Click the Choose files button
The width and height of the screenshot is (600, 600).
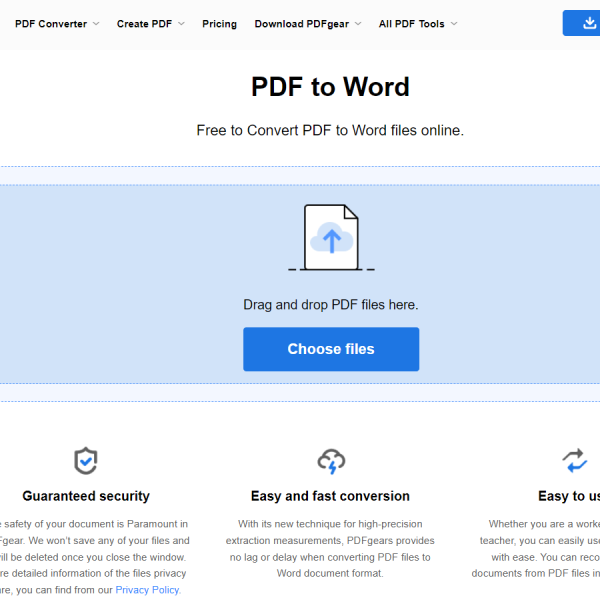click(x=331, y=349)
